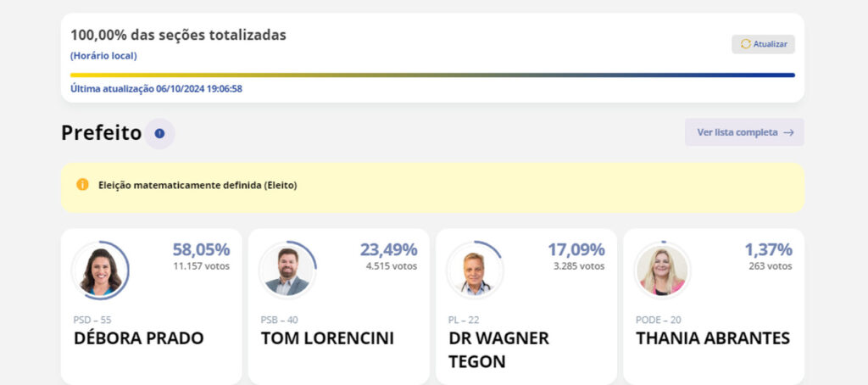Click the arrow icon in Ver lista completa
Screen dimensions: 868x385
[789, 133]
